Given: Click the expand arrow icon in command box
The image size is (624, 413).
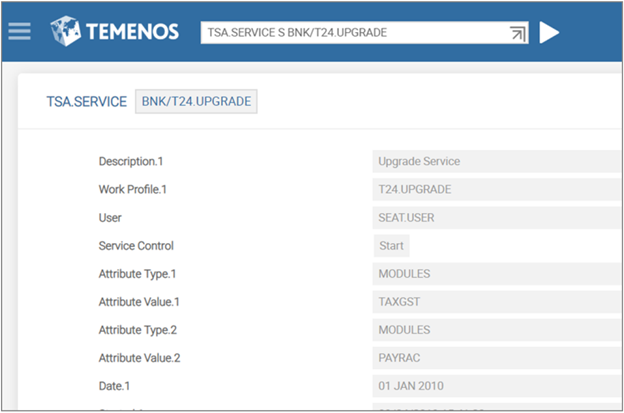Looking at the screenshot, I should [x=517, y=33].
